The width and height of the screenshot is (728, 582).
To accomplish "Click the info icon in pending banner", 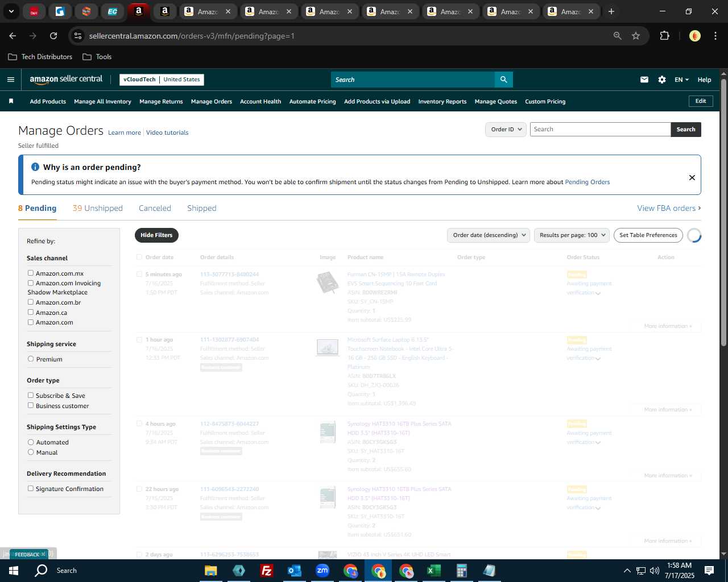I will pyautogui.click(x=35, y=167).
